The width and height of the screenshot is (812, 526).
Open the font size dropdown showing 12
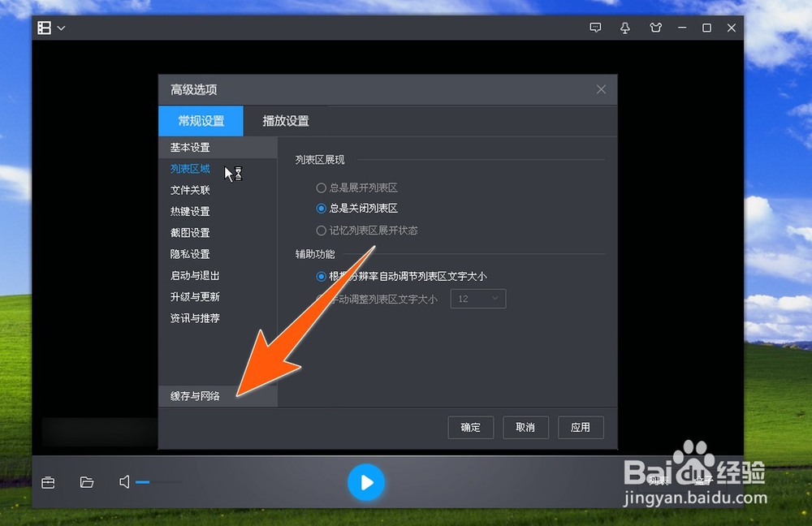(477, 298)
